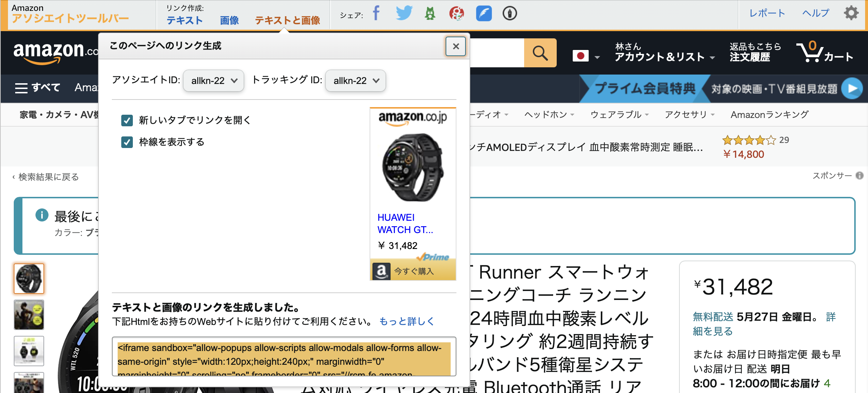Screen dimensions: 868x393
Task: Click the orange search magnifier button
Action: 540,53
